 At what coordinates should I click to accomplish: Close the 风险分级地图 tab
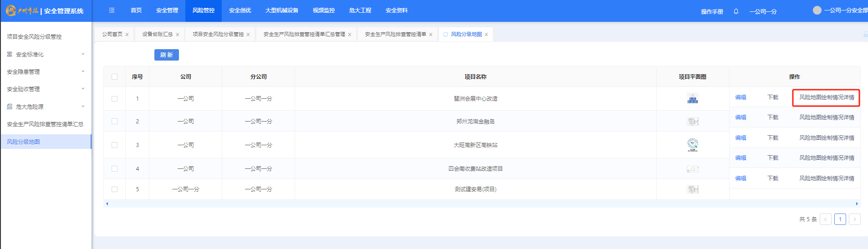[x=486, y=35]
